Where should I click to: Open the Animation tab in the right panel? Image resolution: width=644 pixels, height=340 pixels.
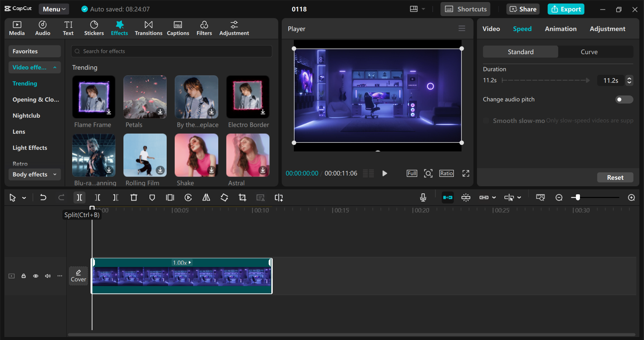(x=560, y=29)
